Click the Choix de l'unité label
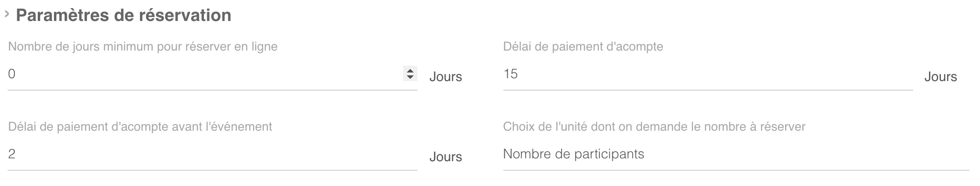The image size is (980, 186). pyautogui.click(x=654, y=127)
